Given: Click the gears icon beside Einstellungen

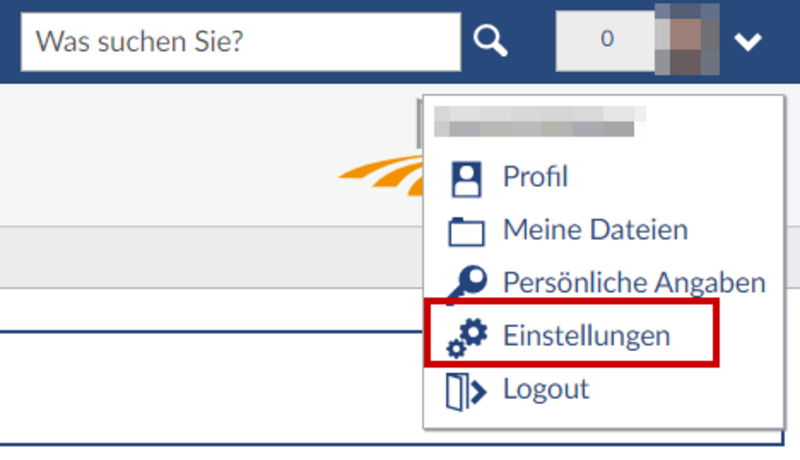Looking at the screenshot, I should point(467,338).
